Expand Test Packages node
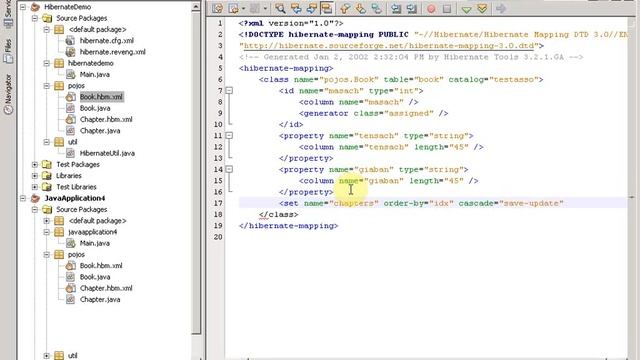 click(x=35, y=164)
